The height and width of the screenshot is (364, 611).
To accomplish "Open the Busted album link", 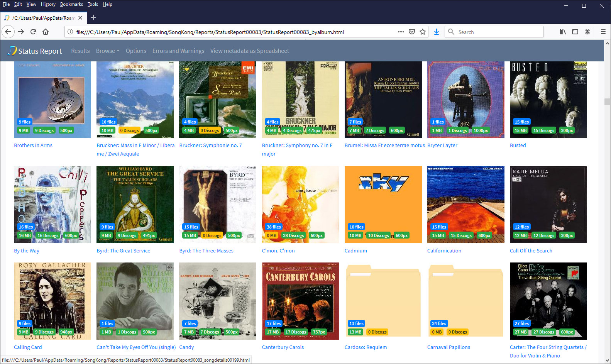I will (518, 146).
